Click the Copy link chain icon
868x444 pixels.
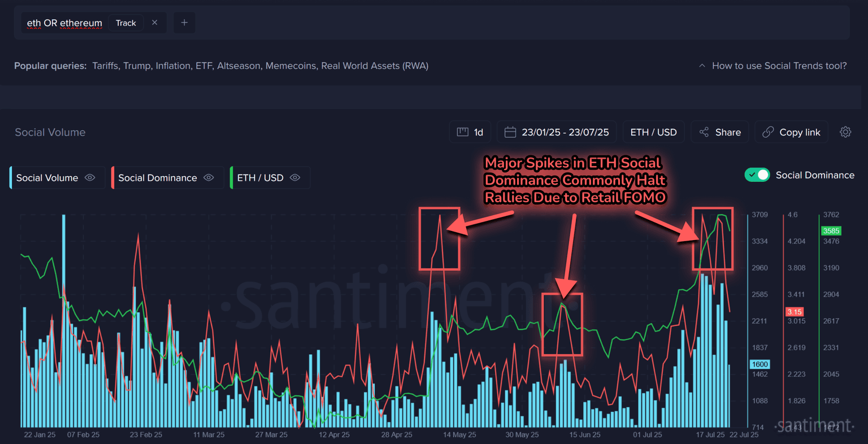[x=768, y=132]
